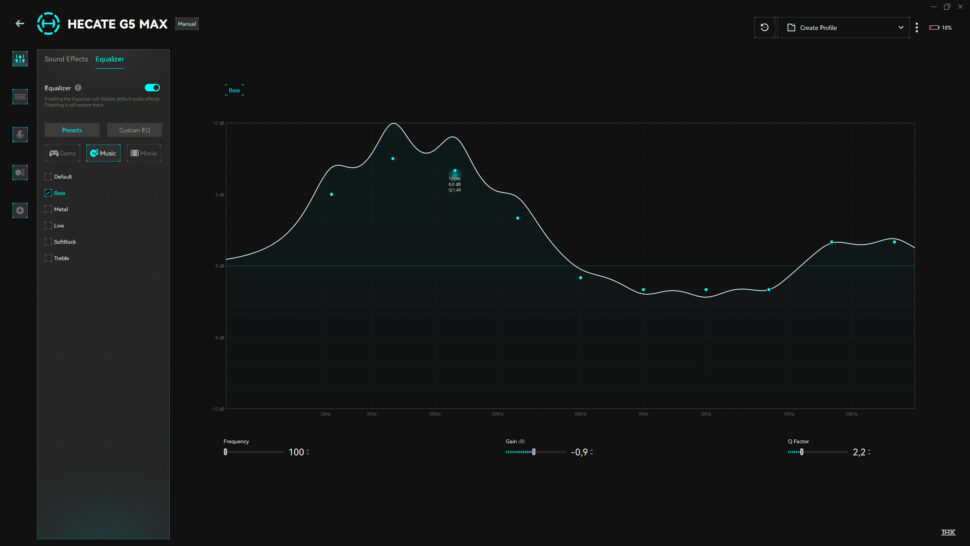Open the settings gear sidebar icon

pyautogui.click(x=20, y=210)
